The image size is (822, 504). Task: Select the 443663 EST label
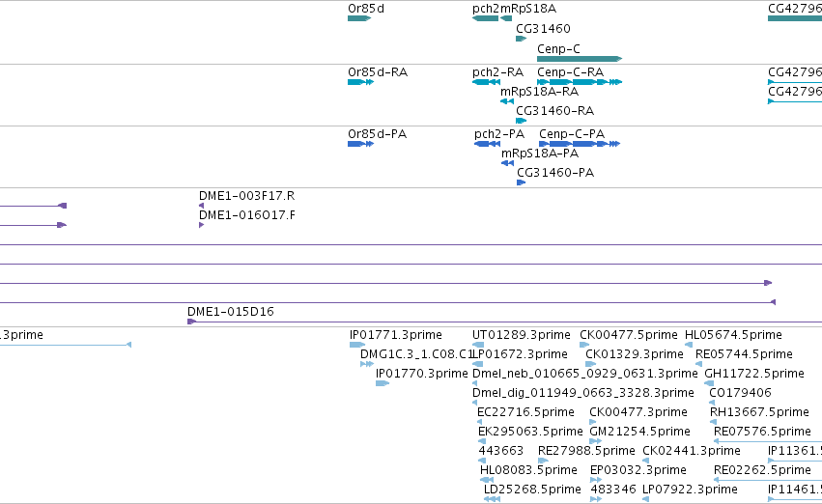tap(500, 451)
